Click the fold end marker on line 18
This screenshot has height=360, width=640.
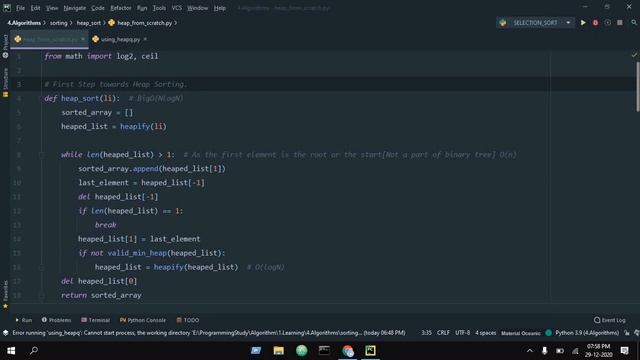click(x=41, y=295)
